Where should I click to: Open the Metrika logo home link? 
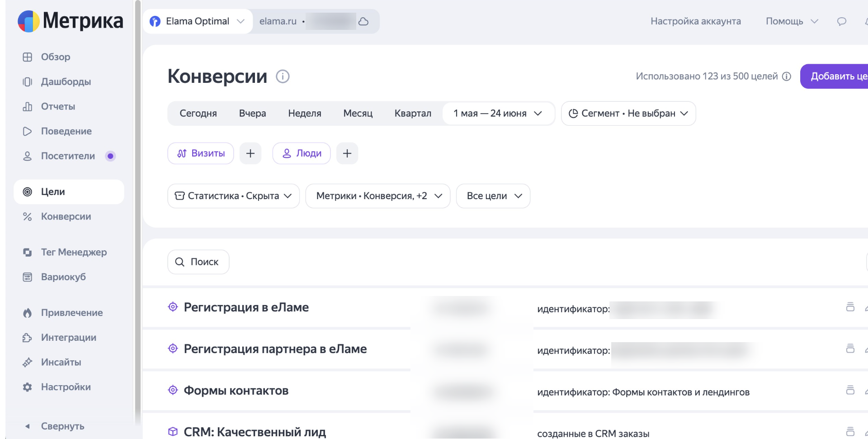[x=71, y=21]
